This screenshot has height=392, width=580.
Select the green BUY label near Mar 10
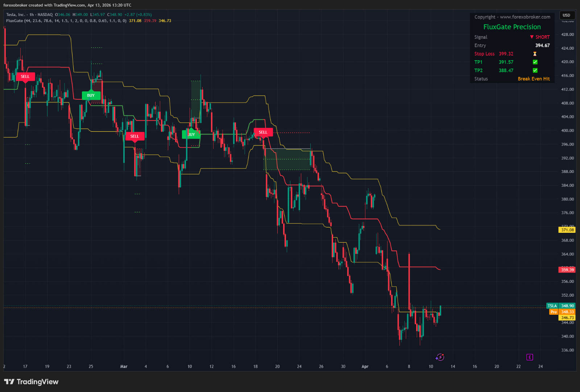(x=191, y=135)
